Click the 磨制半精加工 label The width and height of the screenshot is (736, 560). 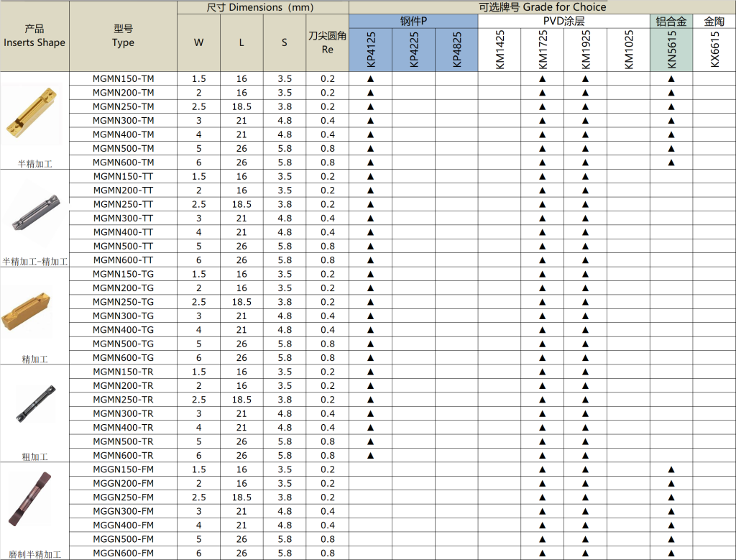pyautogui.click(x=34, y=554)
